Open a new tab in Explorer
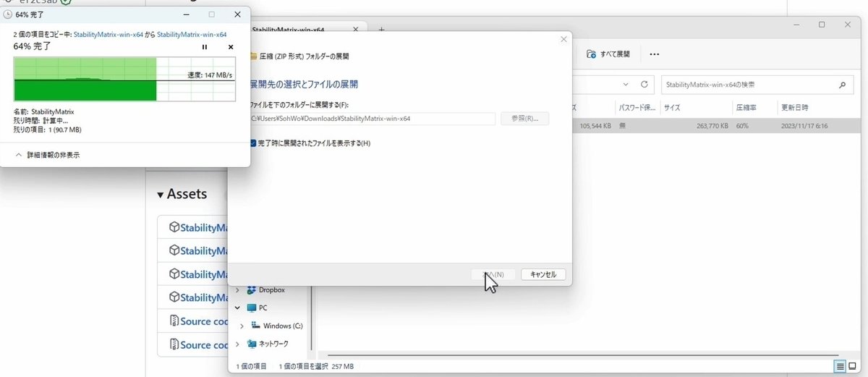 coord(381,30)
